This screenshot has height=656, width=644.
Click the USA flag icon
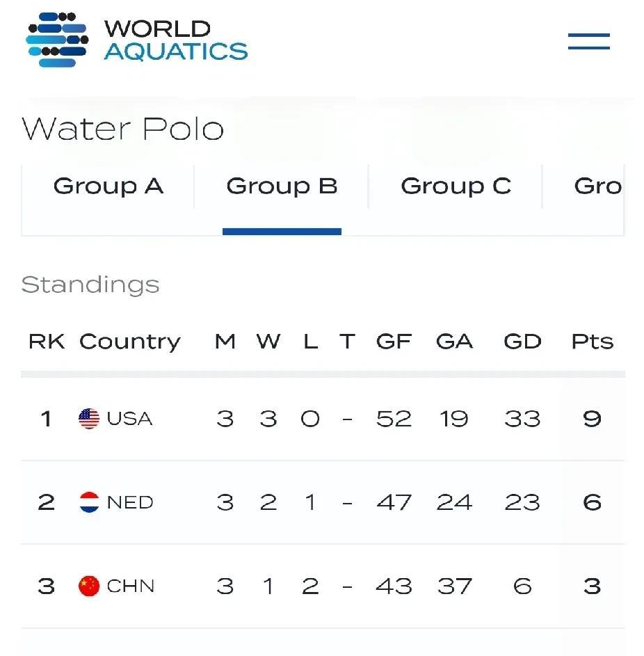89,419
